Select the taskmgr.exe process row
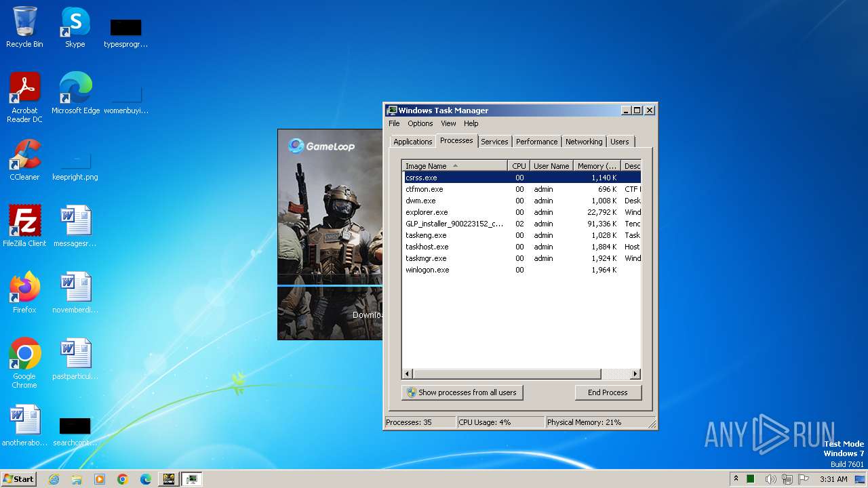Viewport: 868px width, 488px height. [x=521, y=258]
